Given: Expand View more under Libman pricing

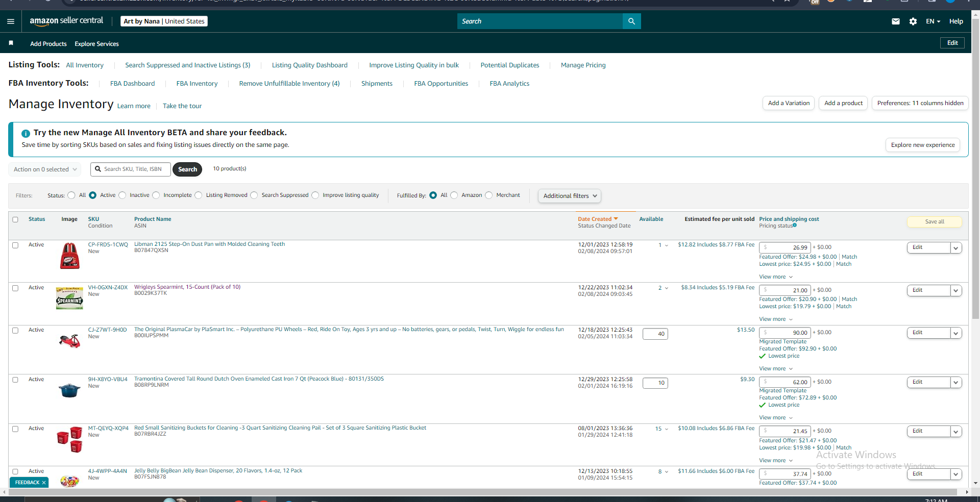Looking at the screenshot, I should point(776,277).
